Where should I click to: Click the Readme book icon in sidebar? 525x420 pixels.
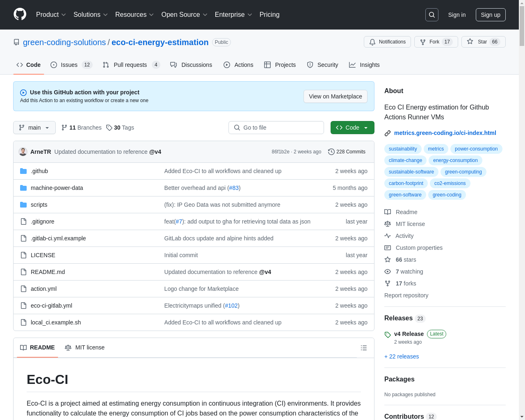pos(388,212)
